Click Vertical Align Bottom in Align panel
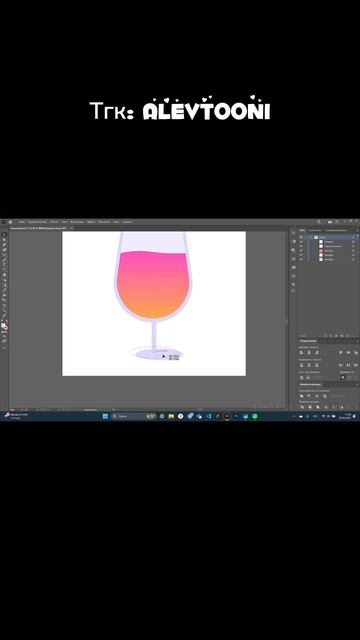 coord(356,353)
